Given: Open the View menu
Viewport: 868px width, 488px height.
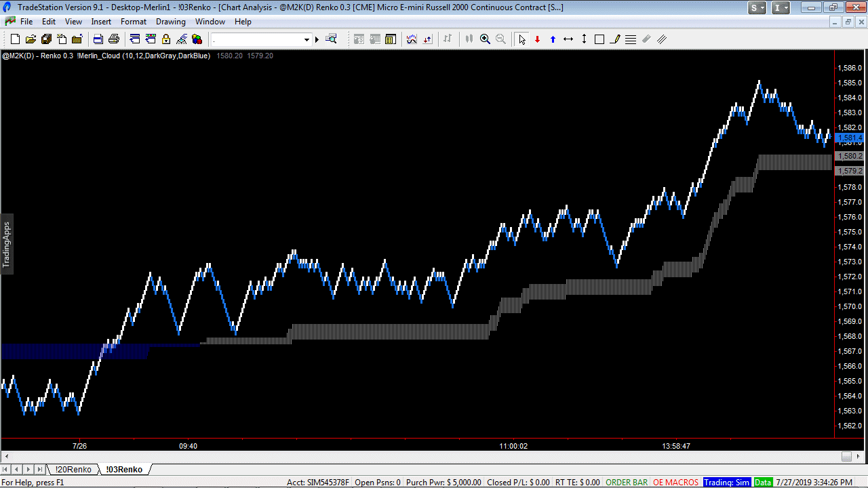Looking at the screenshot, I should pos(73,22).
